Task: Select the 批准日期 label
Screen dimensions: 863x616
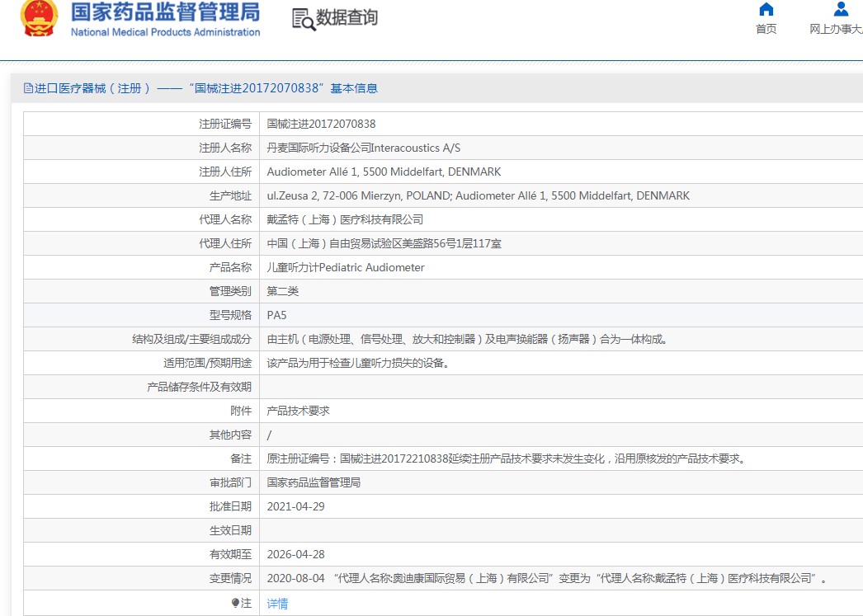Action: click(231, 506)
